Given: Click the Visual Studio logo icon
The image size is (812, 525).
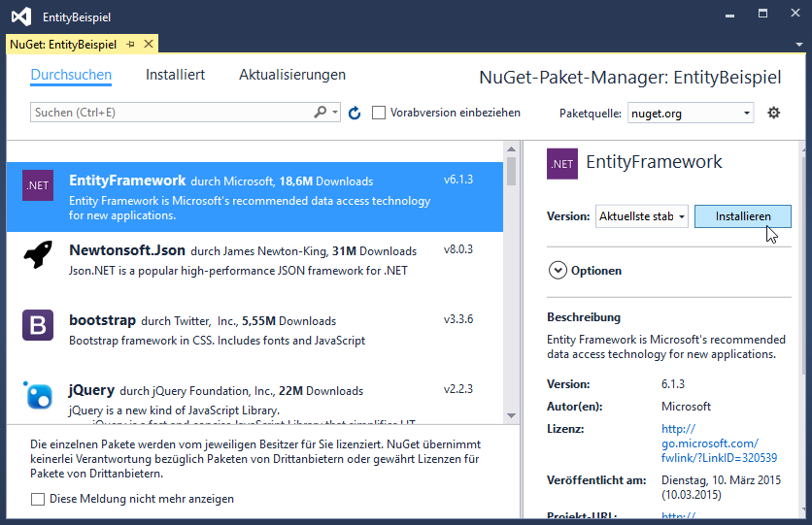Looking at the screenshot, I should [x=21, y=17].
